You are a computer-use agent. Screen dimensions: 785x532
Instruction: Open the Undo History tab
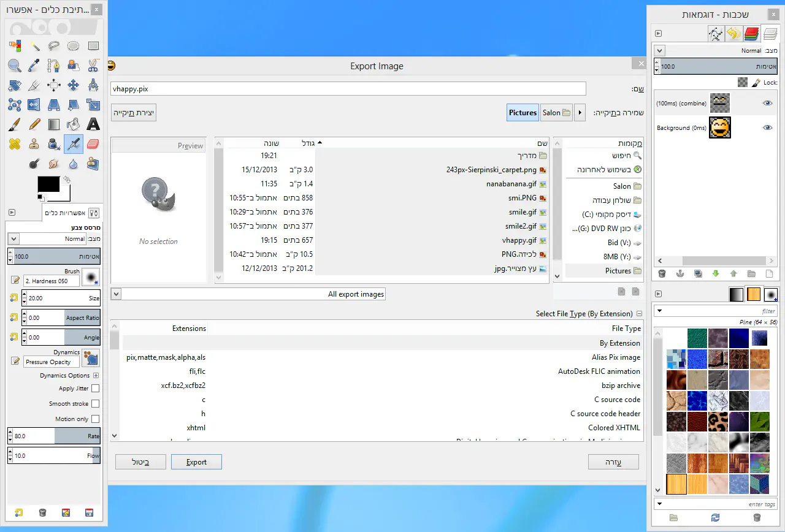tap(733, 34)
